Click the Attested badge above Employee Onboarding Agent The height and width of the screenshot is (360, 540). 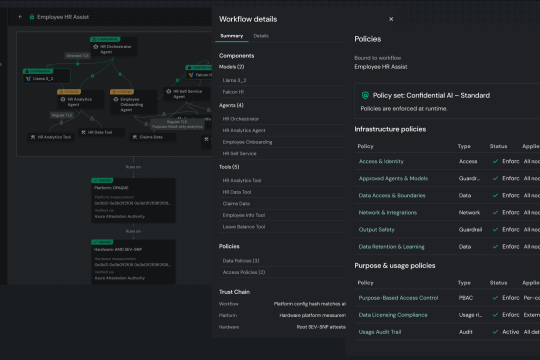[122, 92]
